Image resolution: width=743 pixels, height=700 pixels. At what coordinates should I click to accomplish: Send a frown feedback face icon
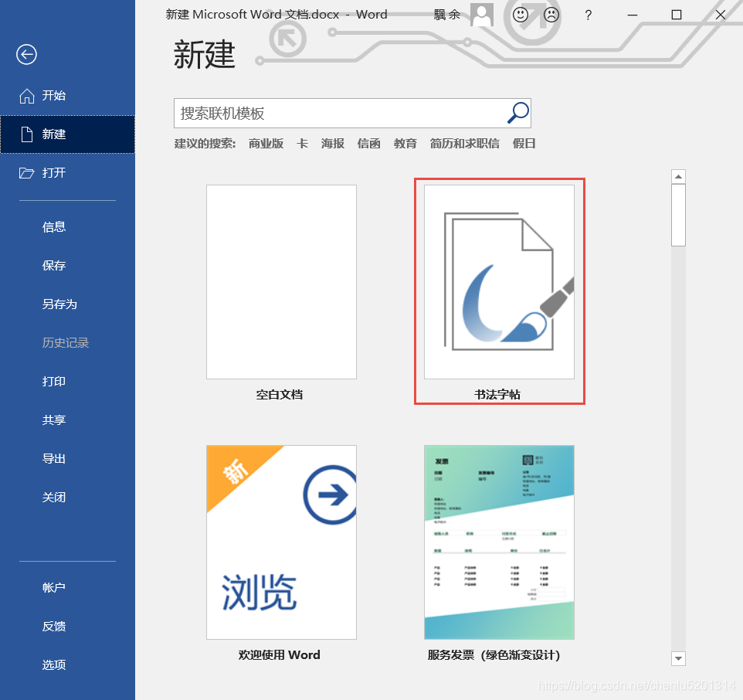point(551,15)
